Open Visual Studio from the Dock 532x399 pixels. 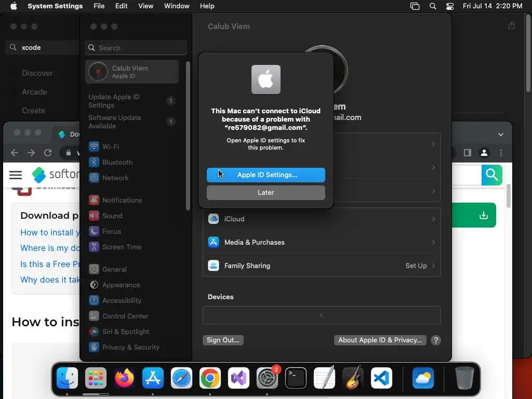tap(238, 378)
